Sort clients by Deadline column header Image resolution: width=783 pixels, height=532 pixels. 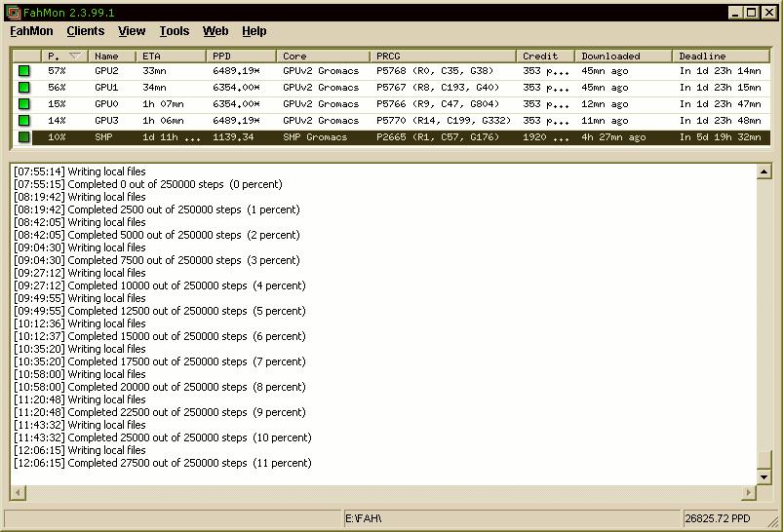[721, 56]
